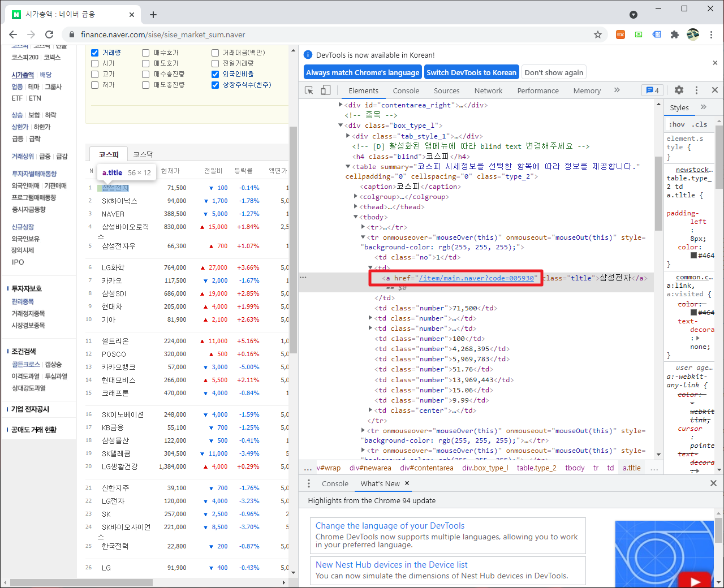Close the DevTools panel

[x=715, y=90]
